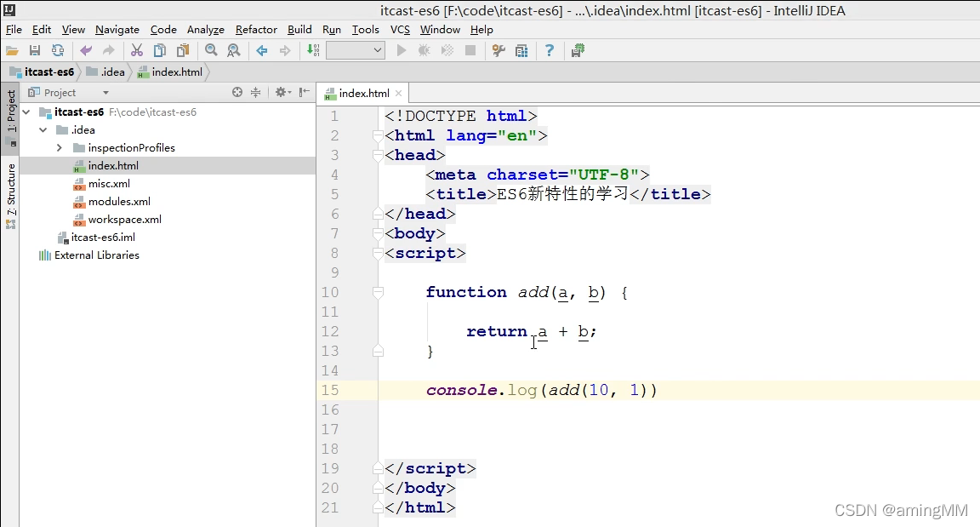Click the Build project binary icon
This screenshot has width=980, height=527.
point(313,50)
